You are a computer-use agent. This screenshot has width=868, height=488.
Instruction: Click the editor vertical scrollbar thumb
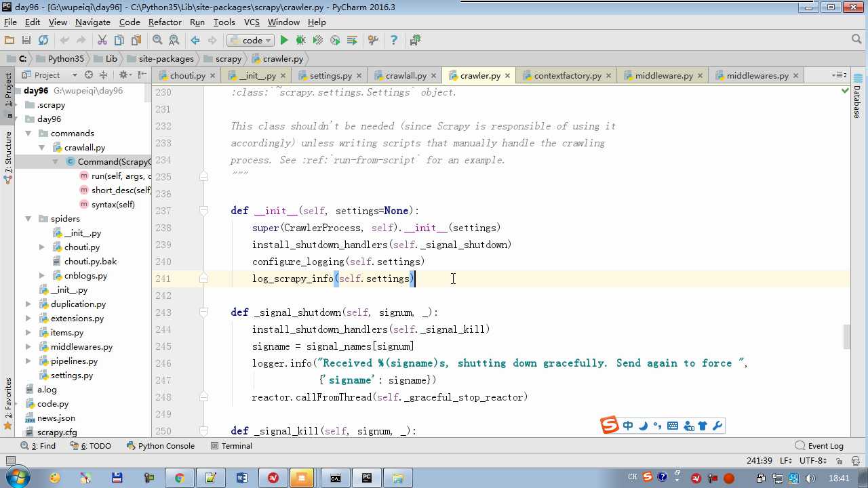[x=846, y=337]
